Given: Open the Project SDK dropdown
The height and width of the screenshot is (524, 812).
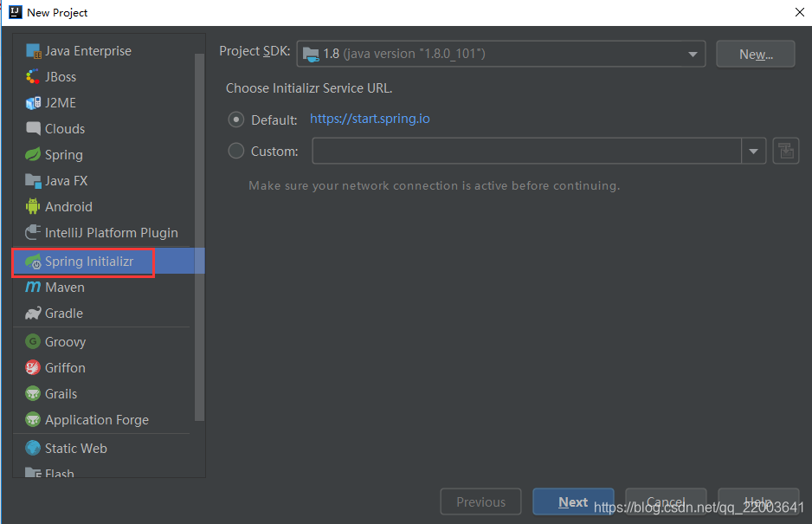Looking at the screenshot, I should [500, 54].
